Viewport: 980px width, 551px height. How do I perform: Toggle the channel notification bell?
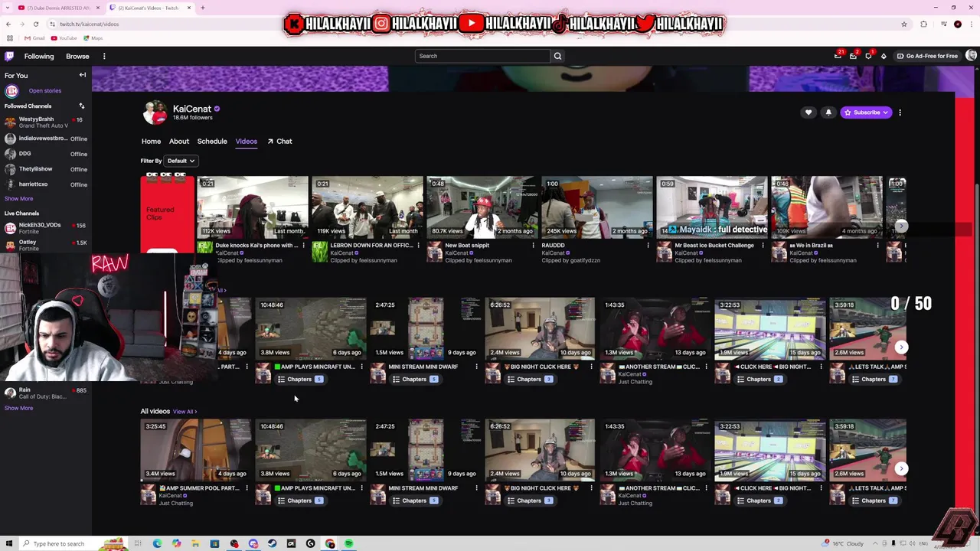tap(828, 112)
